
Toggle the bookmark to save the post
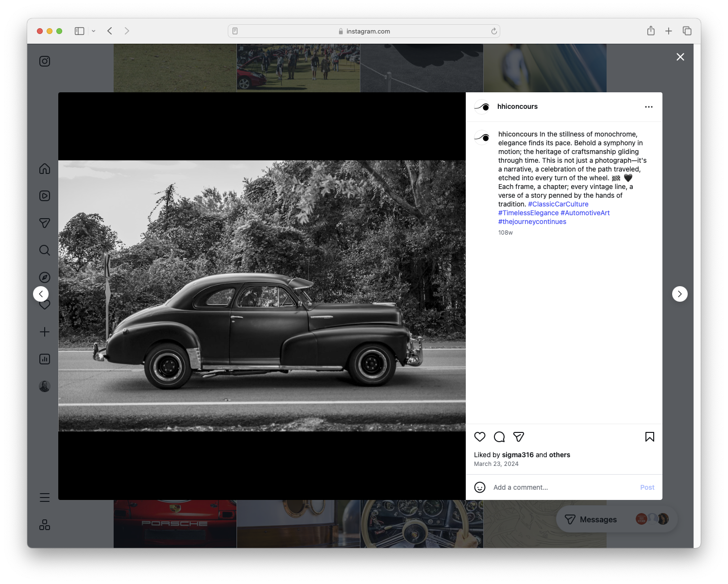click(649, 437)
